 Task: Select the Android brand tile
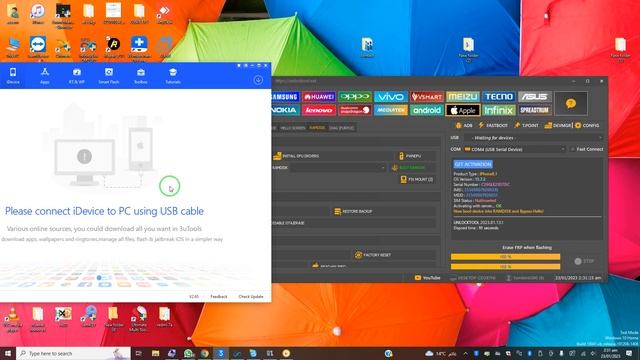tap(427, 110)
